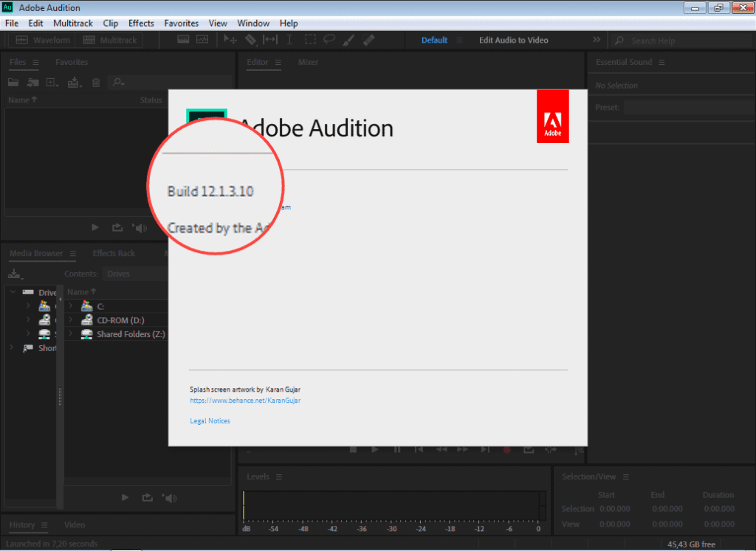Switch to the Multitrack editor view
756x551 pixels.
(110, 40)
